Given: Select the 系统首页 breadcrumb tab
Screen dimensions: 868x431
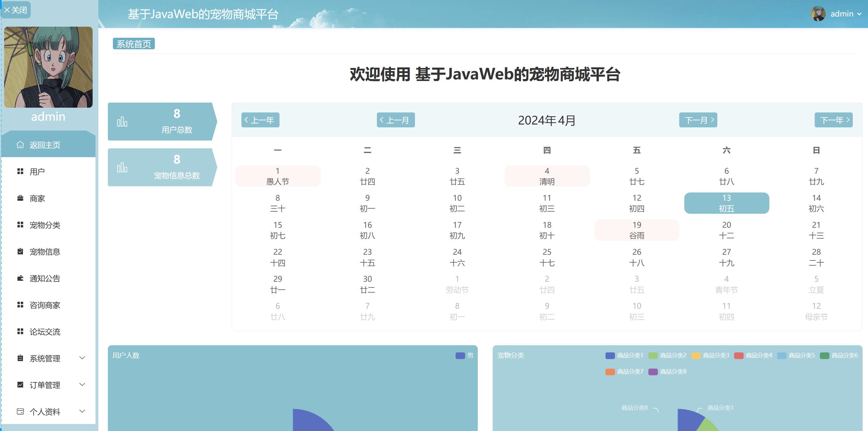Looking at the screenshot, I should pyautogui.click(x=134, y=44).
